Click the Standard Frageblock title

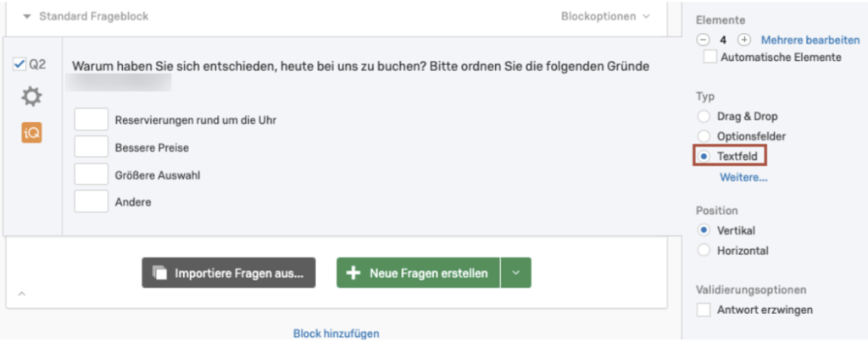coord(93,17)
